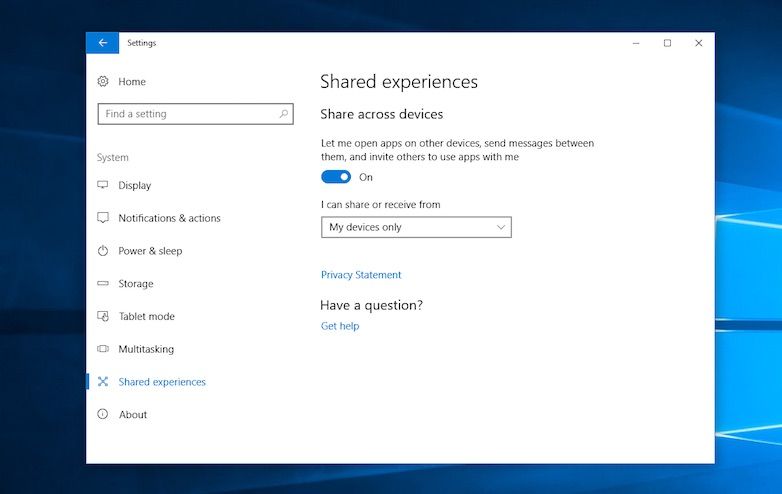Image resolution: width=782 pixels, height=494 pixels.
Task: Click the Tablet mode icon
Action: pyautogui.click(x=103, y=316)
